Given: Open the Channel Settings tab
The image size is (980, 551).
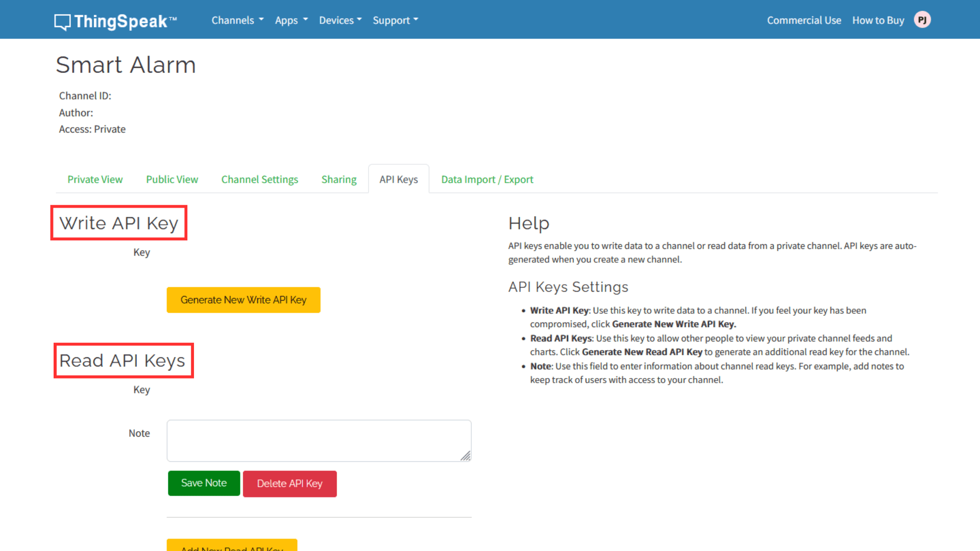Looking at the screenshot, I should point(260,180).
